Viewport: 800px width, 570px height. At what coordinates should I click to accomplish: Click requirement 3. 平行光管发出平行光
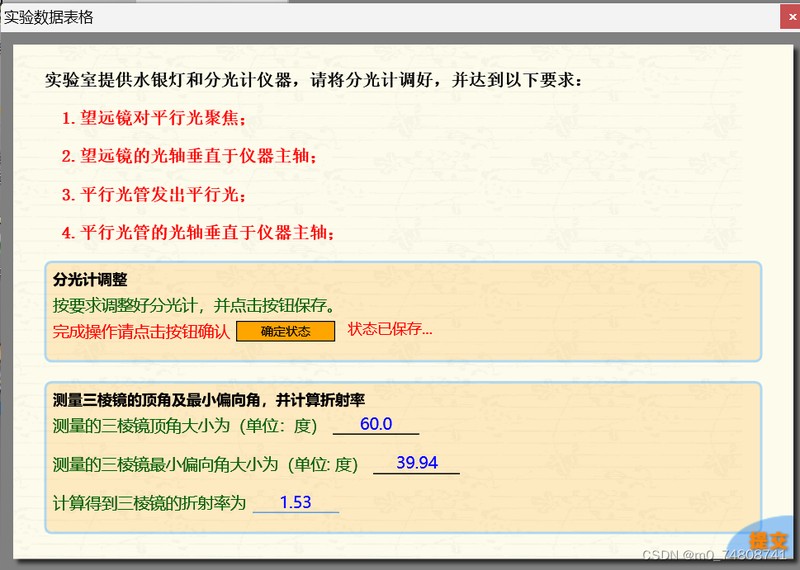(154, 194)
